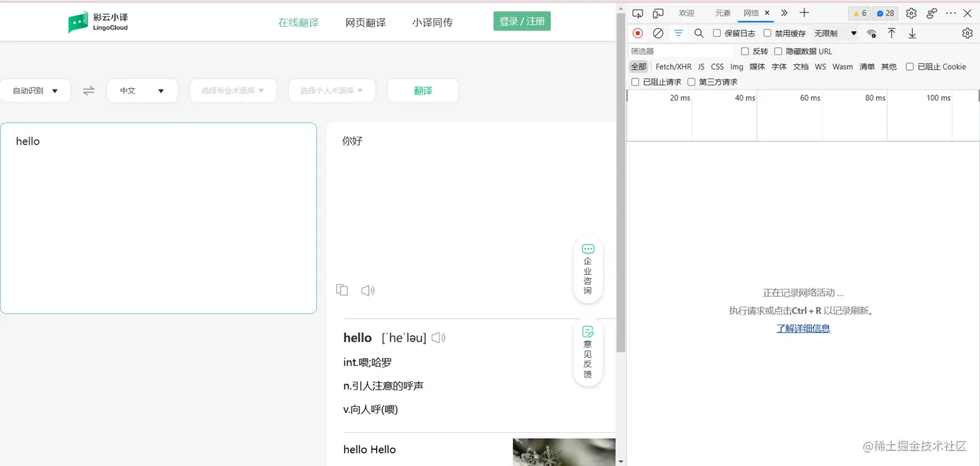Enable the 禁用缓存 checkbox
980x466 pixels.
pyautogui.click(x=767, y=33)
